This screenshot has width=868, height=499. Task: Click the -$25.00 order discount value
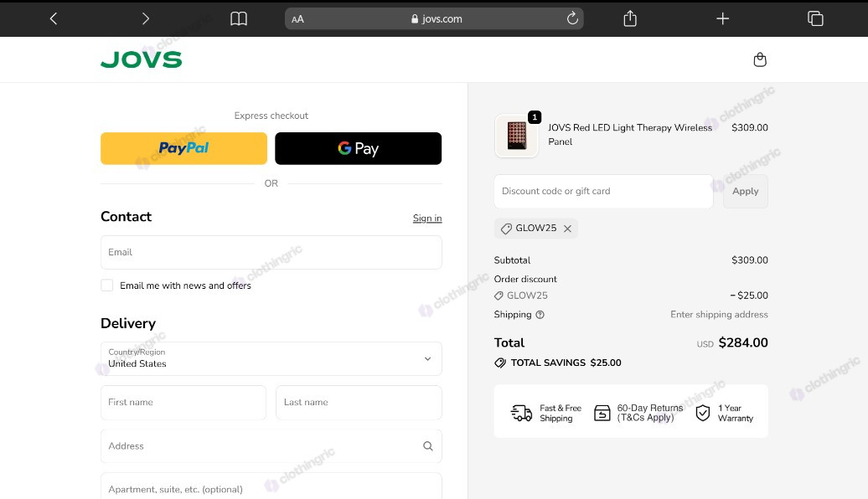tap(749, 296)
